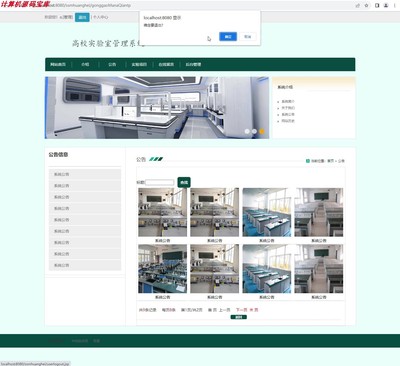
Task: Go to next page via red 下一页 link
Action: 241,310
